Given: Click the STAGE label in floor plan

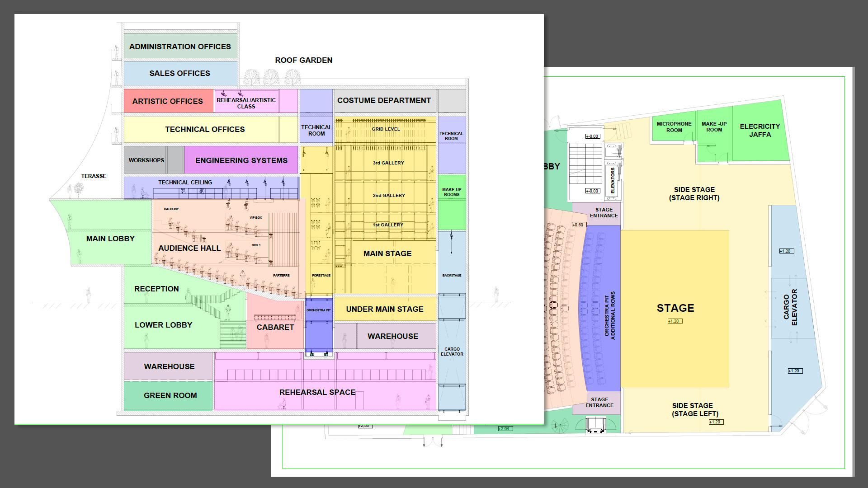Looking at the screenshot, I should pos(675,308).
